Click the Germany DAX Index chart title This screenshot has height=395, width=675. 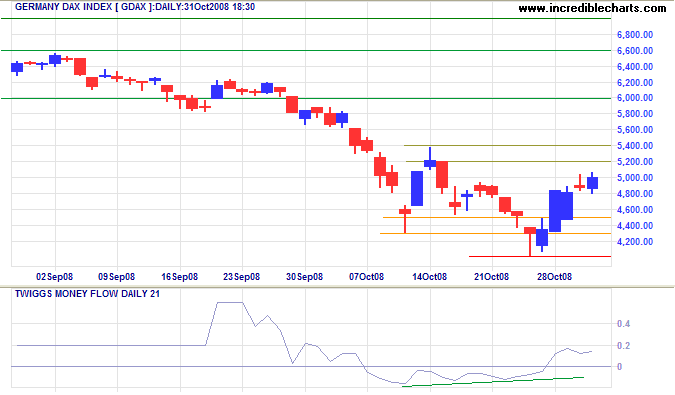point(135,7)
